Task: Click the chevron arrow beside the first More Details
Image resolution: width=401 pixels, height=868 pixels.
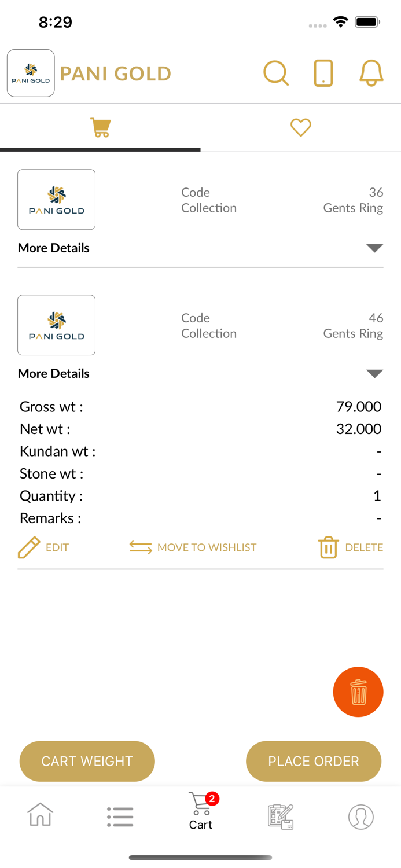Action: tap(374, 248)
